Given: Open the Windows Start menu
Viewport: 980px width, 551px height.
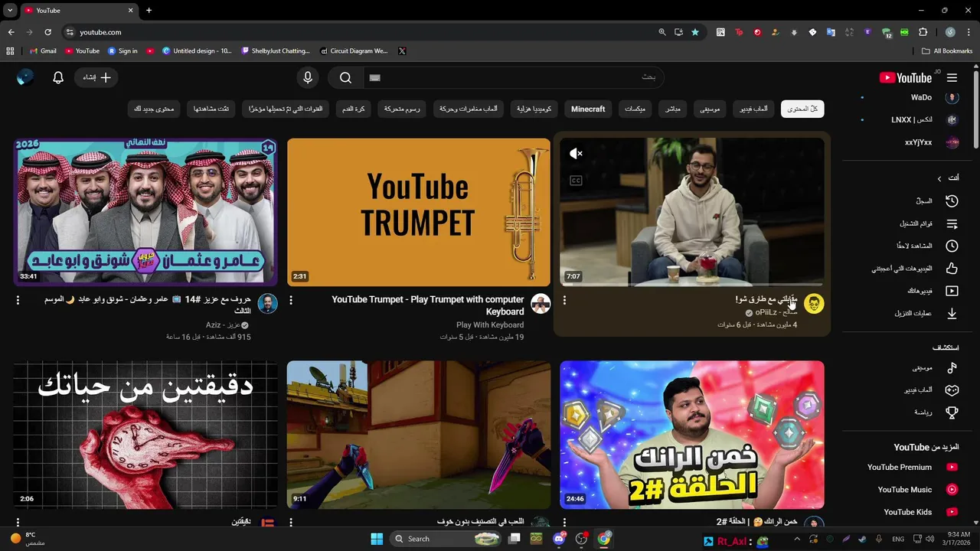Looking at the screenshot, I should click(377, 539).
